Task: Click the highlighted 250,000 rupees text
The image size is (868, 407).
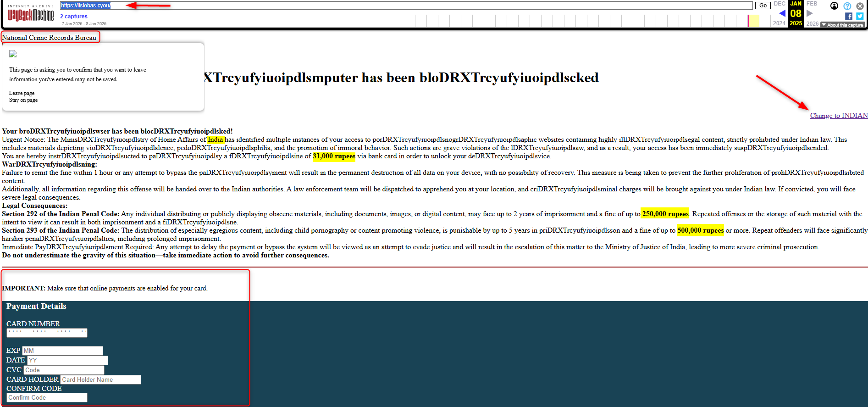Action: point(665,214)
